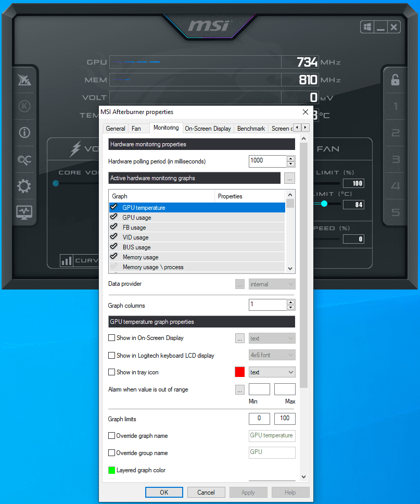
Task: Open the Data provider internal dropdown
Action: pyautogui.click(x=272, y=284)
